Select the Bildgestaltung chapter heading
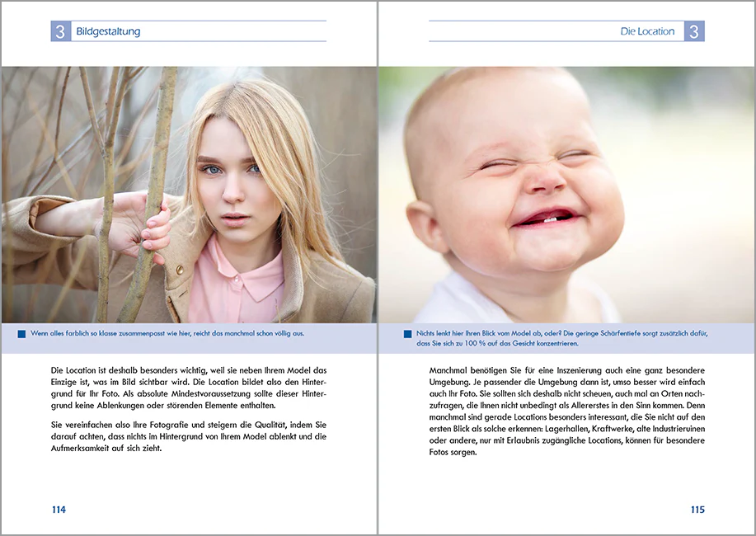The width and height of the screenshot is (756, 536). pos(108,32)
